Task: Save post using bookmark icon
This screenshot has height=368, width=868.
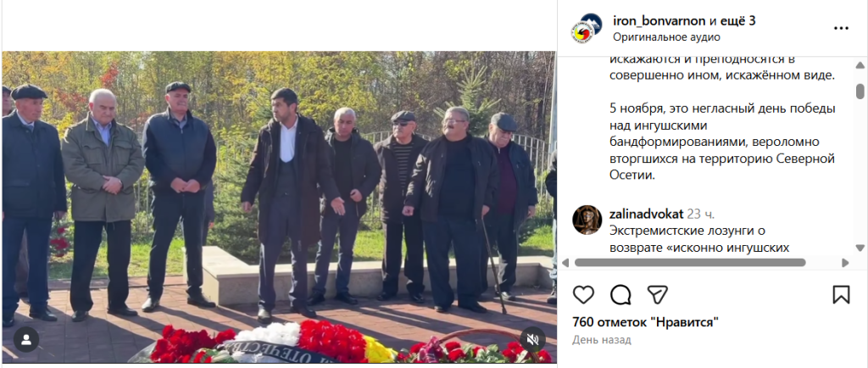Action: (841, 294)
